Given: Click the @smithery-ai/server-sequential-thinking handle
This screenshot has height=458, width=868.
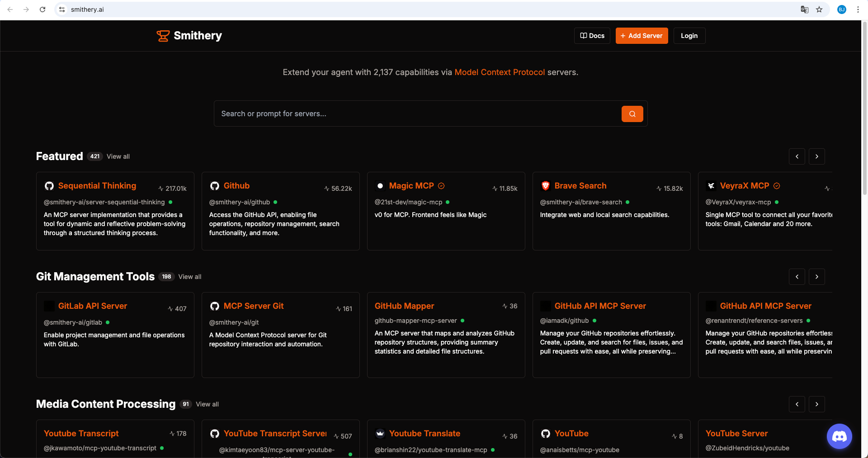Looking at the screenshot, I should click(104, 202).
